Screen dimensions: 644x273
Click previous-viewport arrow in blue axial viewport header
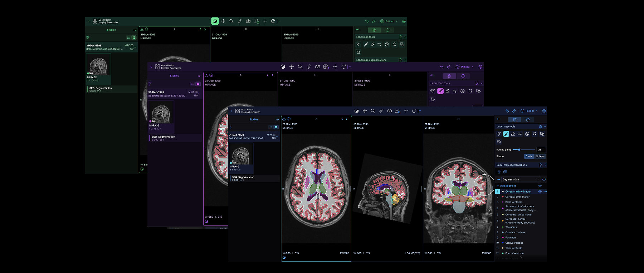pos(342,119)
